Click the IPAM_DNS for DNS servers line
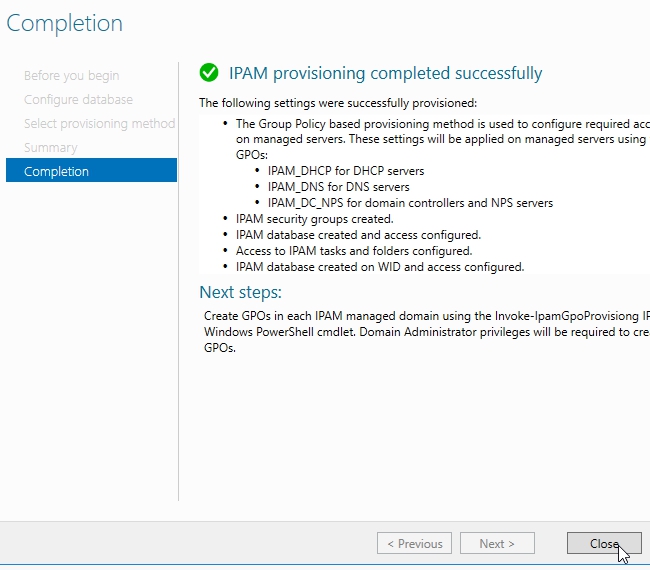This screenshot has width=650, height=570. click(x=338, y=187)
